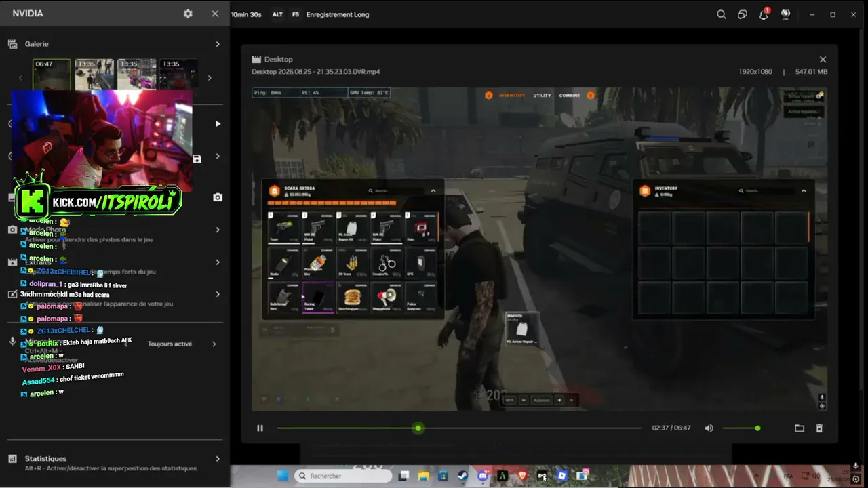Click the Scara Ortega inventory search field
868x488 pixels.
[x=397, y=191]
